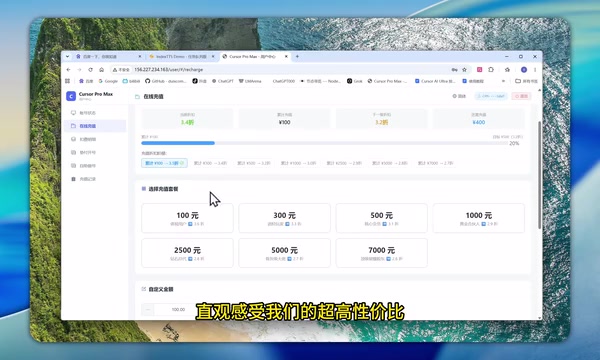Go back with the browser back arrow
The image size is (600, 360).
68,70
